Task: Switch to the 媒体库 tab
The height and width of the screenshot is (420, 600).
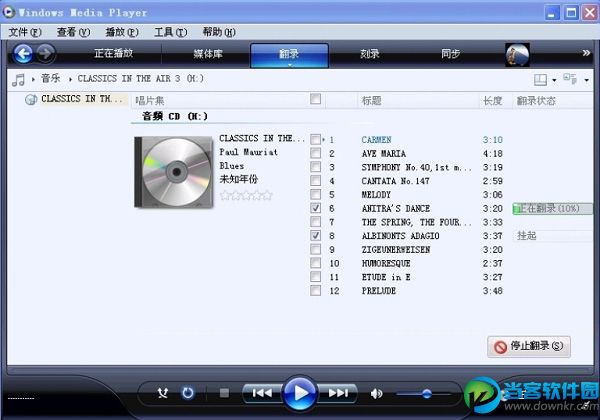Action: pyautogui.click(x=208, y=54)
